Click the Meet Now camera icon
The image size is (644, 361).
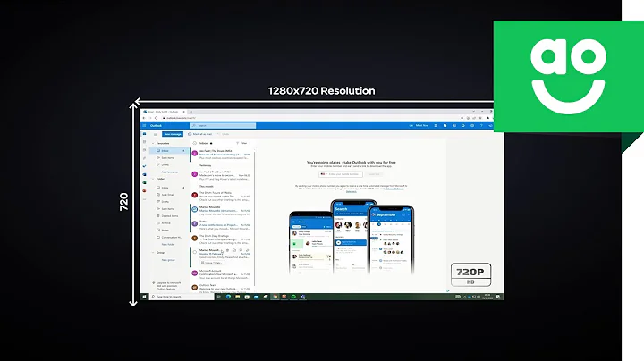pos(411,125)
